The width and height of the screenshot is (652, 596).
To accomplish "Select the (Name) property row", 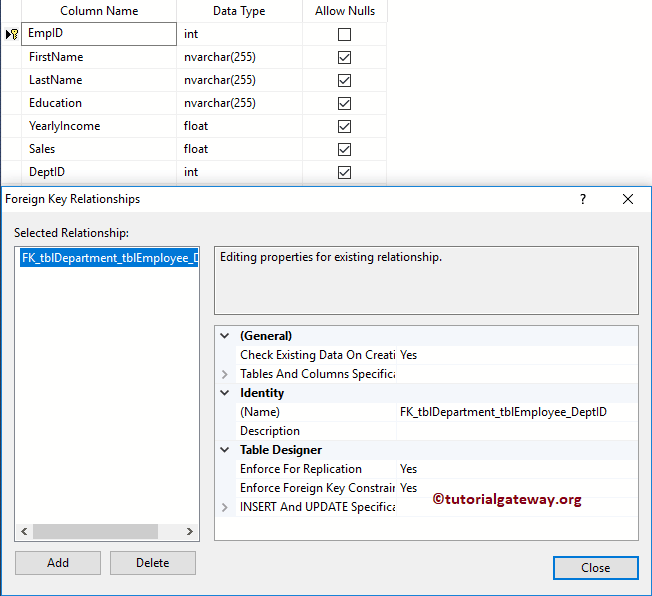I will click(317, 412).
